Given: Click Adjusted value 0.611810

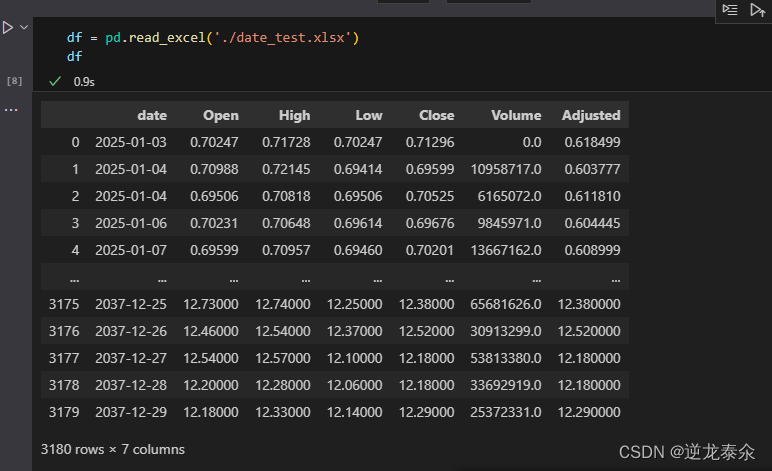Looking at the screenshot, I should pyautogui.click(x=592, y=196).
